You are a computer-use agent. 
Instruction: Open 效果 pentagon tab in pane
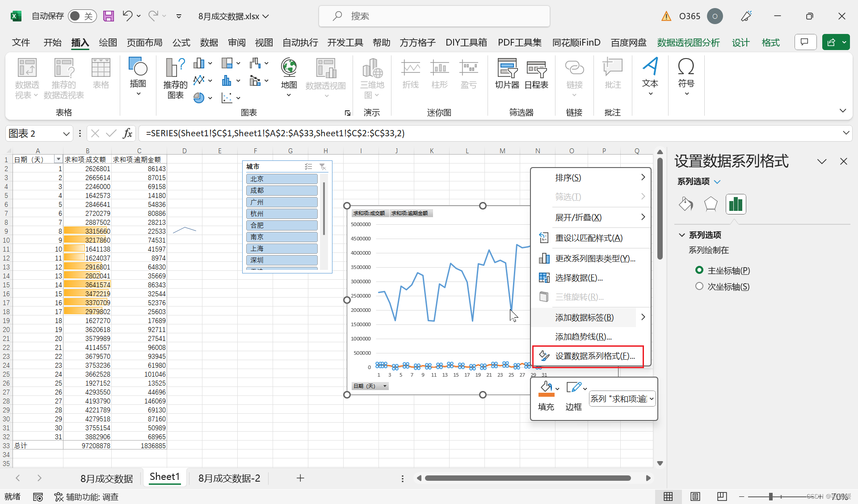click(711, 204)
